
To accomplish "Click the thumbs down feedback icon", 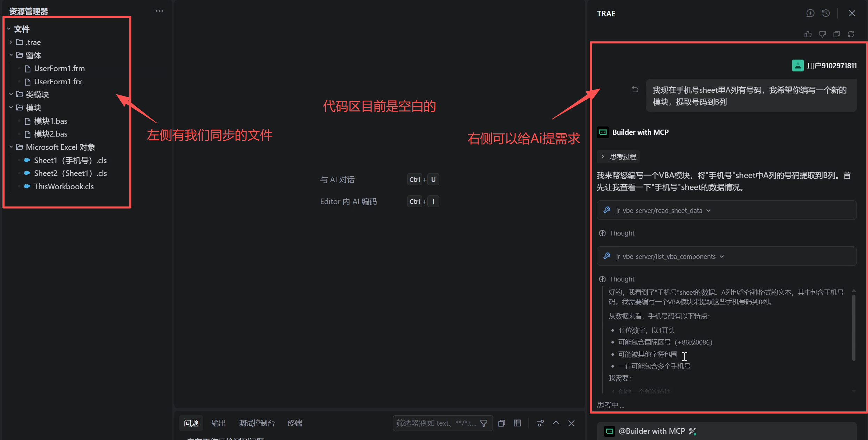I will [822, 34].
